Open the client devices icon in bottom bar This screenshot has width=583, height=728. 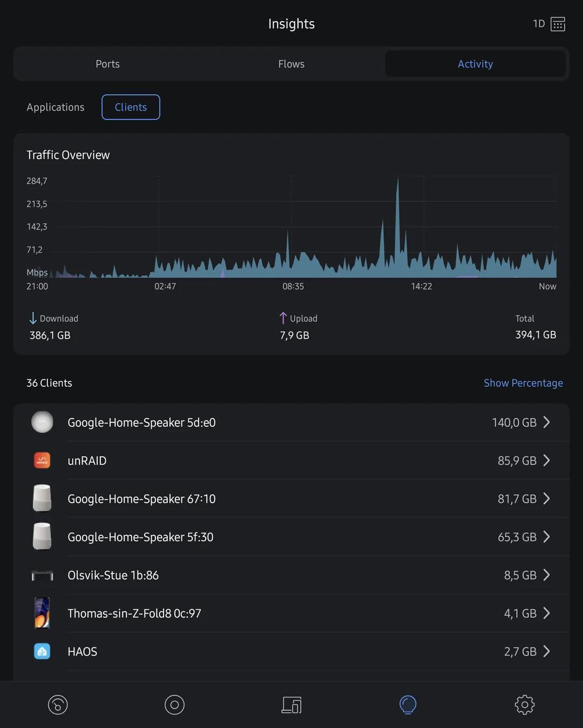pos(291,705)
